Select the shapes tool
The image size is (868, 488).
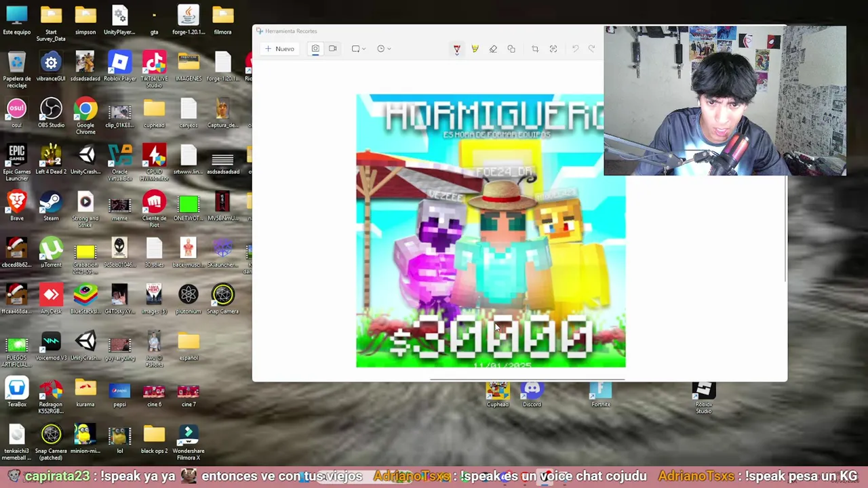[511, 49]
